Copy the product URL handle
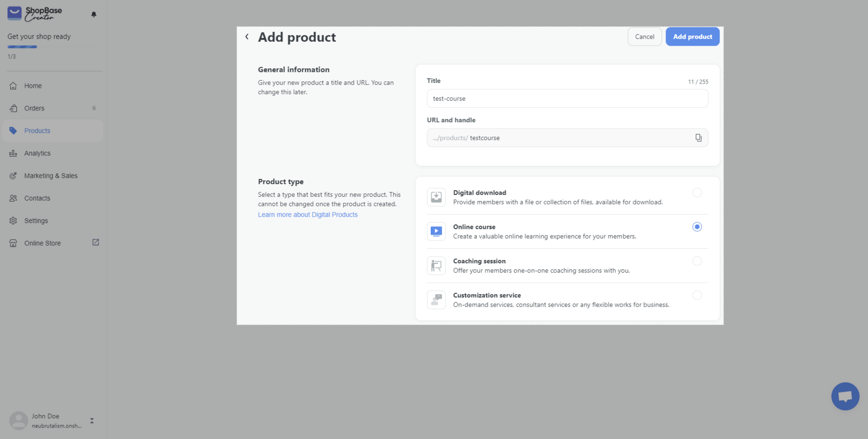Image resolution: width=868 pixels, height=439 pixels. [x=698, y=138]
